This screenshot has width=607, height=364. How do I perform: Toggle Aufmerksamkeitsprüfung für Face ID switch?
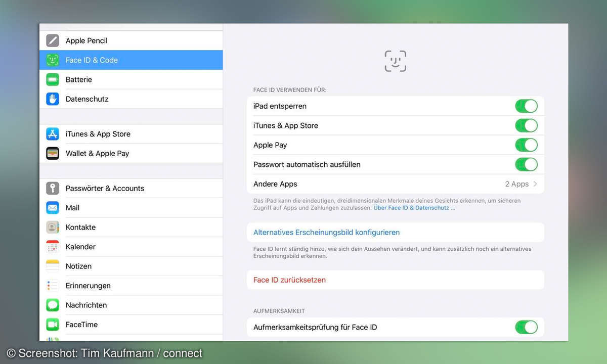(x=526, y=327)
